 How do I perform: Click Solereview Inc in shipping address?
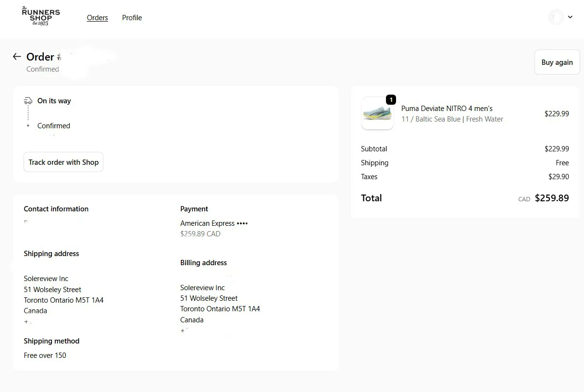pyautogui.click(x=46, y=279)
